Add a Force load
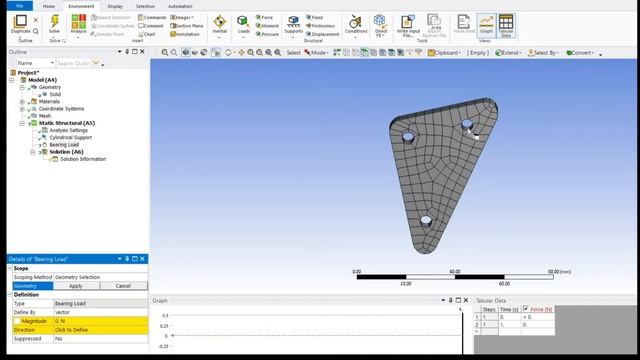Screen dimensions: 640x360 coord(264,18)
